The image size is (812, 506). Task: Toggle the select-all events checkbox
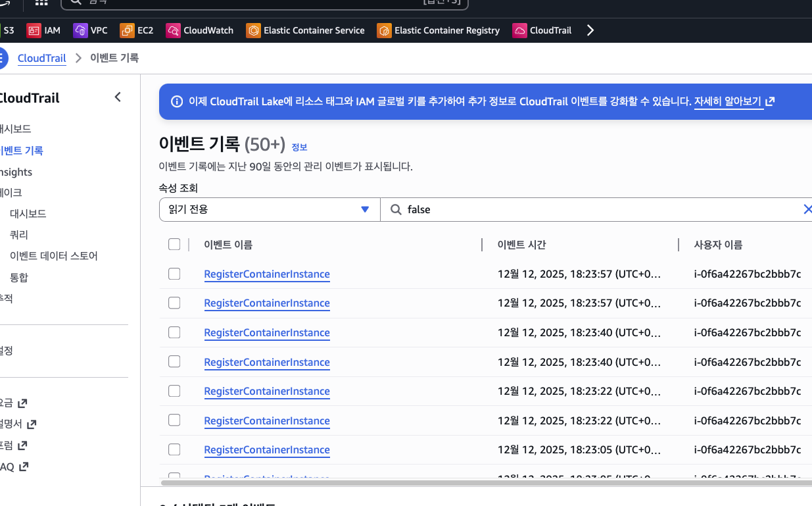(174, 243)
